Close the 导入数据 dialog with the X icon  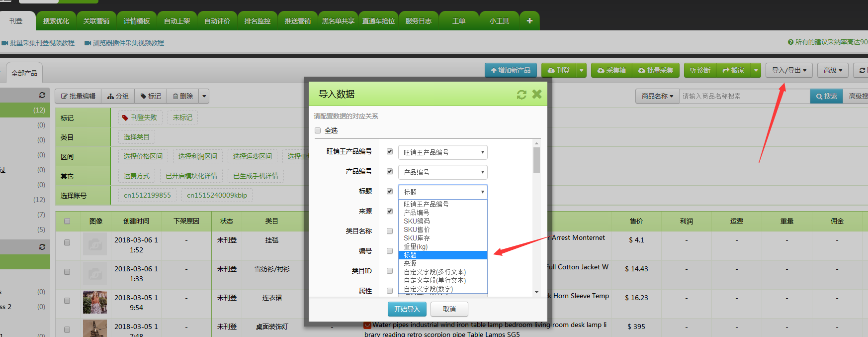pyautogui.click(x=537, y=94)
